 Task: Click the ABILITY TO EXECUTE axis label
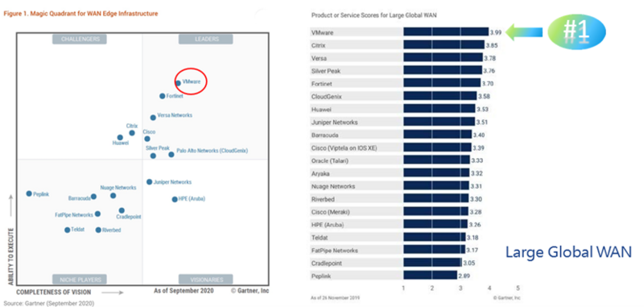pyautogui.click(x=11, y=257)
